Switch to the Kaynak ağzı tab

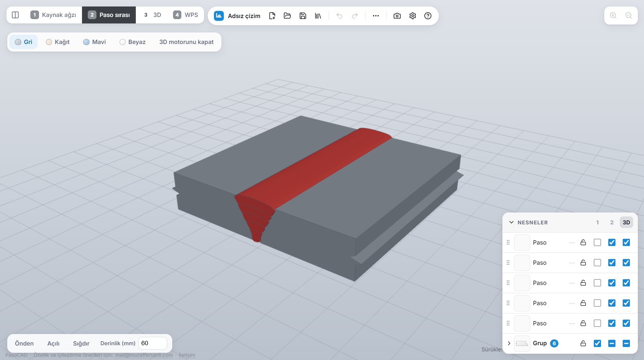tap(53, 15)
